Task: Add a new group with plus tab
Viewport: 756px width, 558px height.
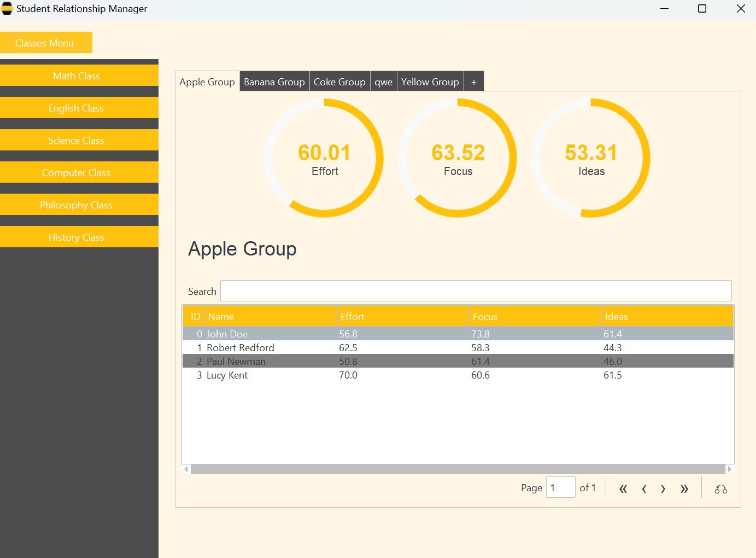Action: pyautogui.click(x=474, y=82)
